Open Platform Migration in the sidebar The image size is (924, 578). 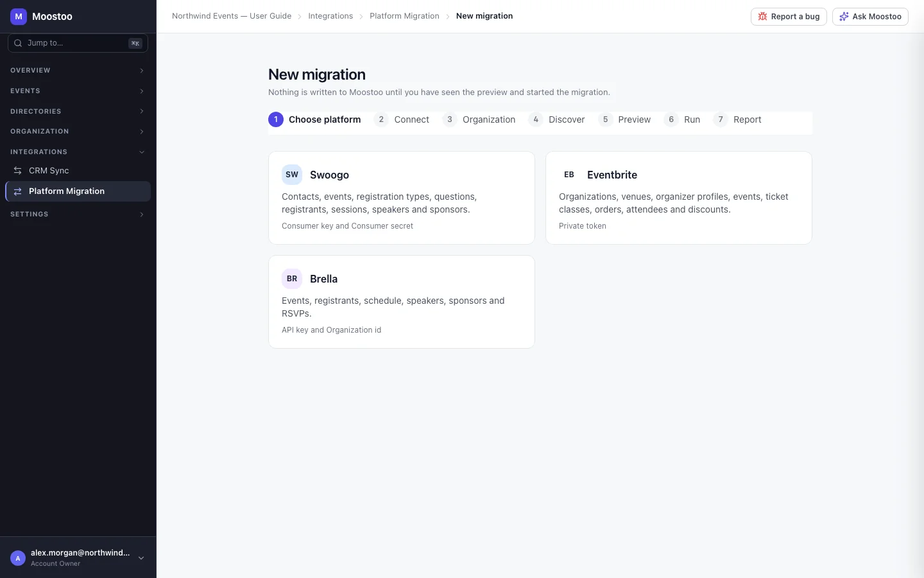pyautogui.click(x=78, y=191)
